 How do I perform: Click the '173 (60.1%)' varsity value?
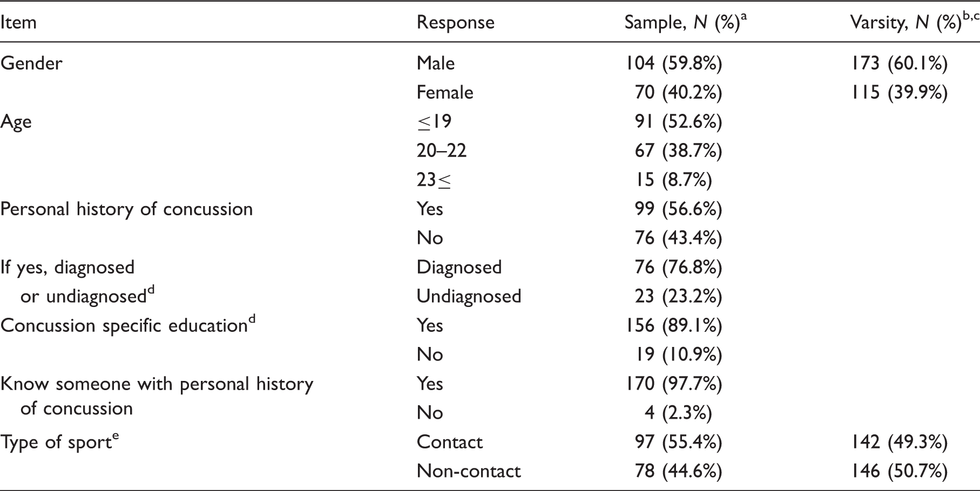coord(900,64)
